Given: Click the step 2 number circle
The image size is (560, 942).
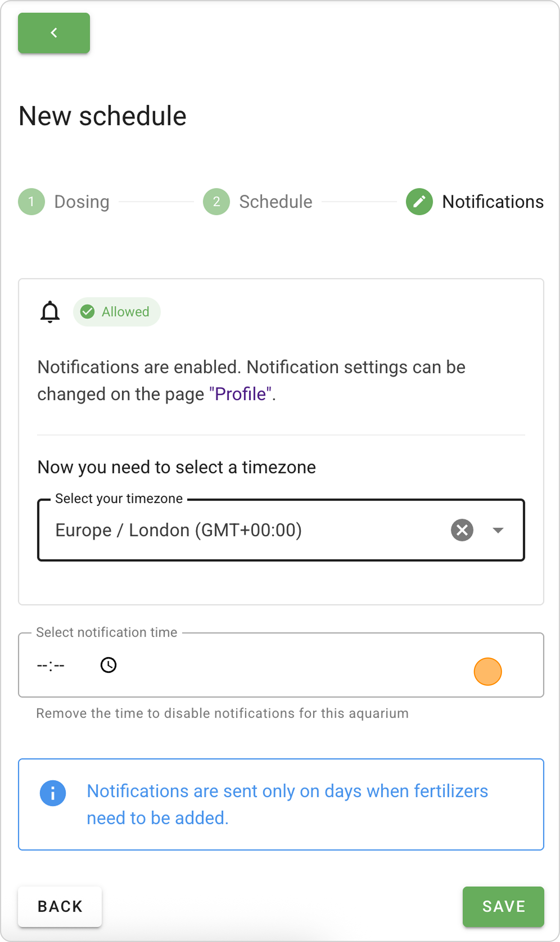Looking at the screenshot, I should 216,202.
